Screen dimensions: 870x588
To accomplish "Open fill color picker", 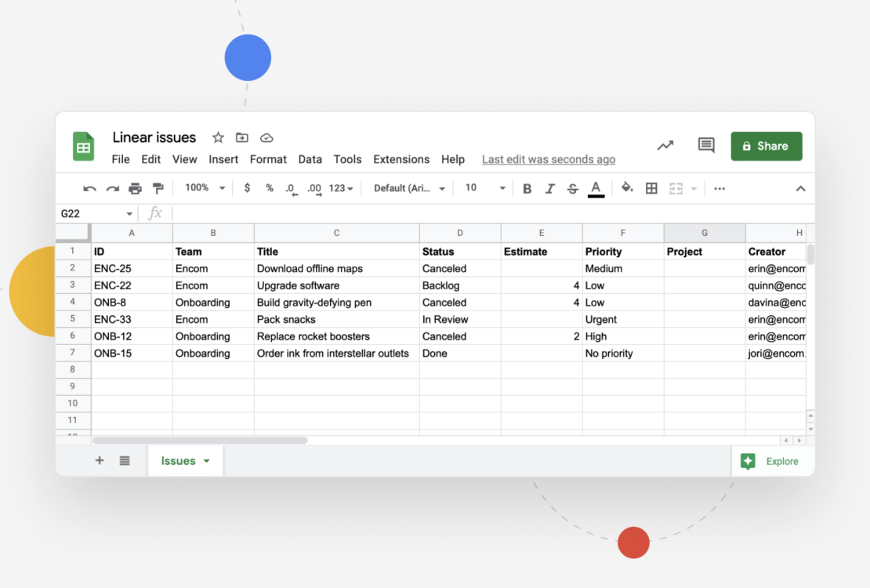I will point(627,187).
